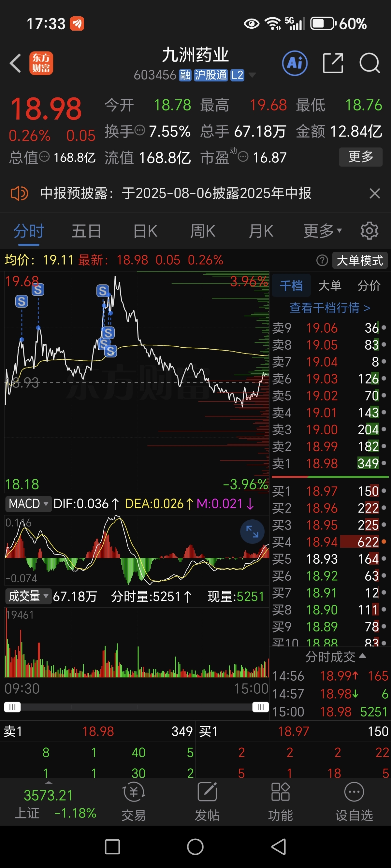Switch to 分时 tab
Viewport: 391px width, 868px height.
29,231
